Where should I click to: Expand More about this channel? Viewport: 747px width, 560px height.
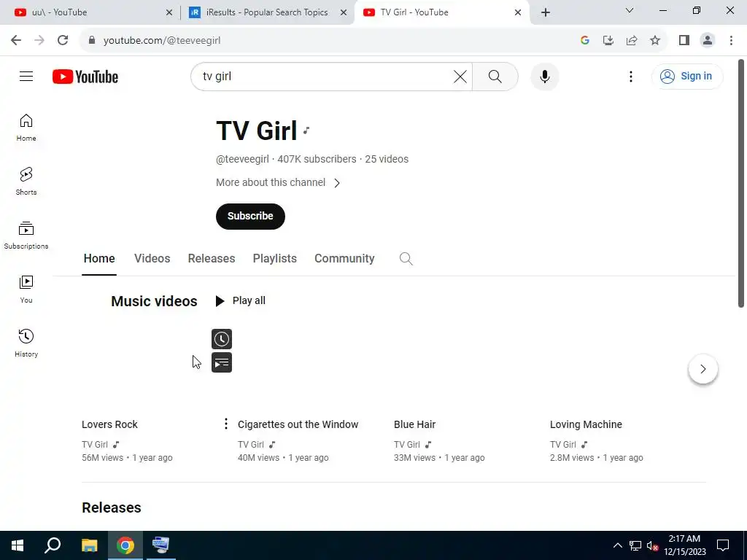point(278,183)
